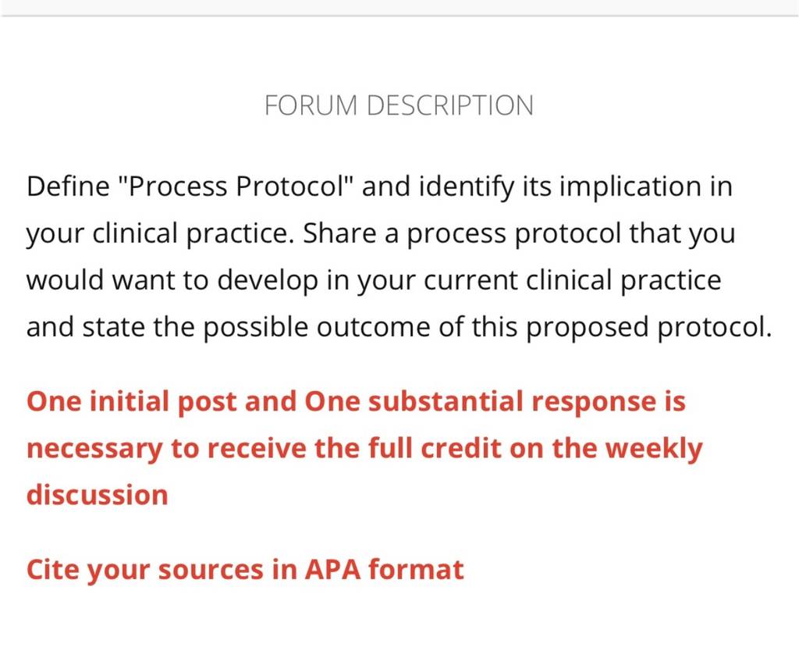Click the word Define starting the paragraph
The height and width of the screenshot is (672, 799).
(68, 186)
